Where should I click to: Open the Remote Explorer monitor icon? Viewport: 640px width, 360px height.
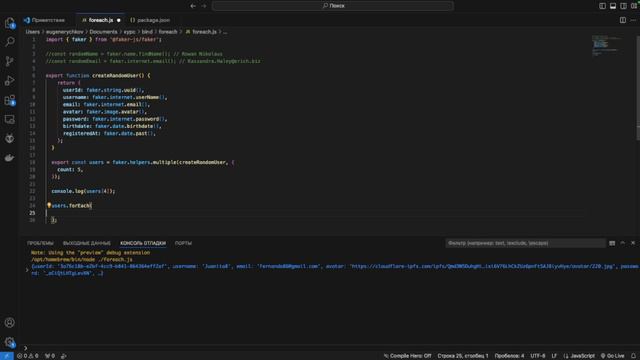coord(9,119)
